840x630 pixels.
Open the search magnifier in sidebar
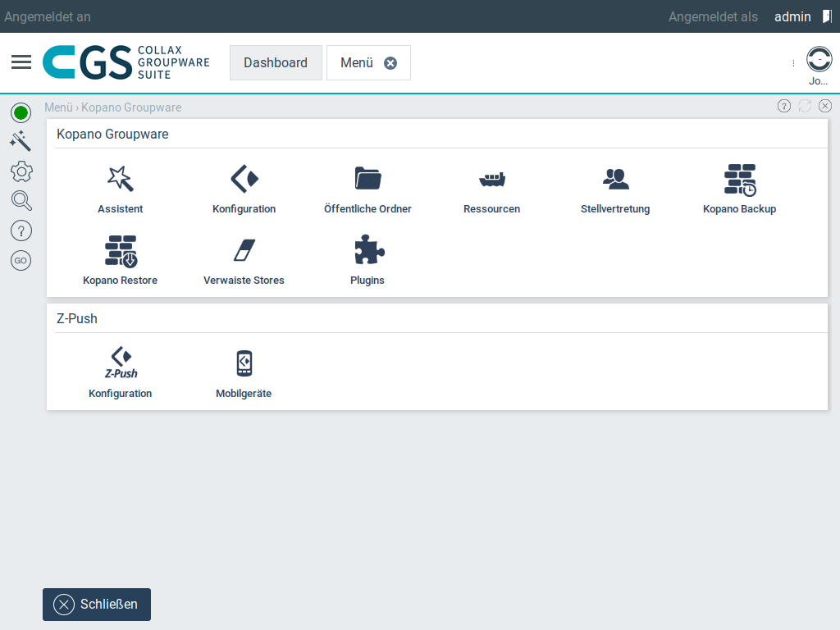click(21, 200)
